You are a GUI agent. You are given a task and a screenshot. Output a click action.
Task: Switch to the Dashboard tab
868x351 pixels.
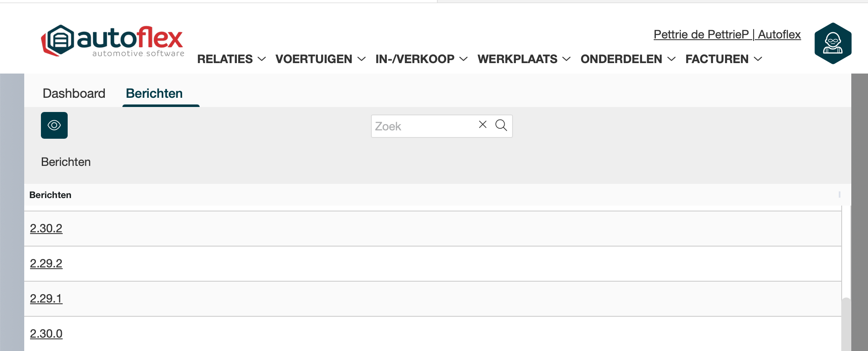74,93
